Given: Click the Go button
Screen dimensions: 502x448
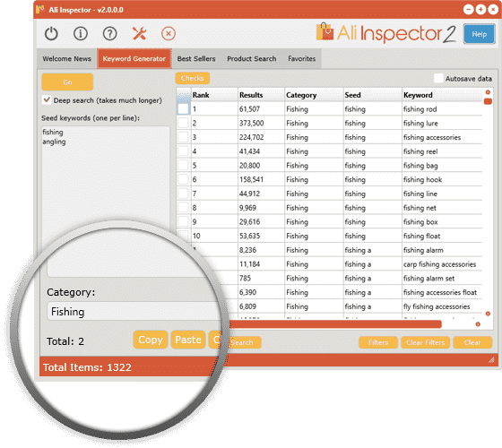Looking at the screenshot, I should tap(67, 82).
